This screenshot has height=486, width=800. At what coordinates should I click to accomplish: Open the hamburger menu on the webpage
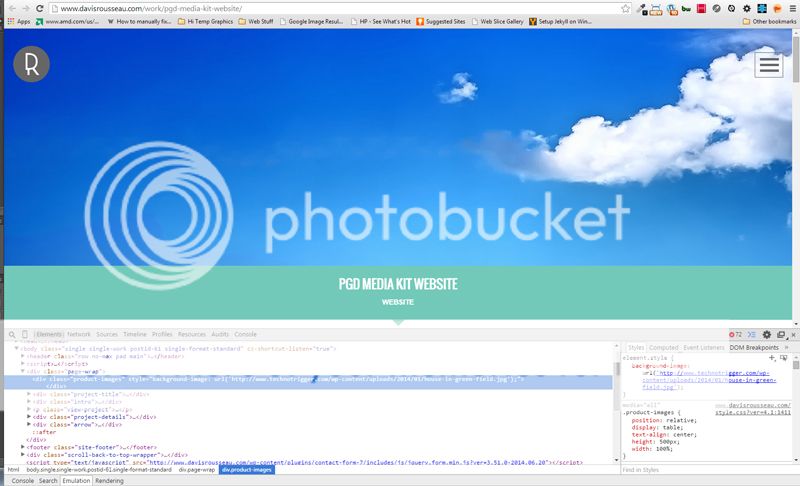768,64
